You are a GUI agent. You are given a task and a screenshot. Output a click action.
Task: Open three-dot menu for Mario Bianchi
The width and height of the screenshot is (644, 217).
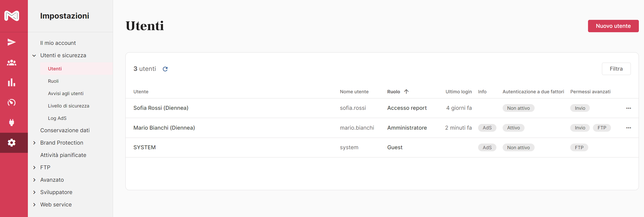click(629, 128)
